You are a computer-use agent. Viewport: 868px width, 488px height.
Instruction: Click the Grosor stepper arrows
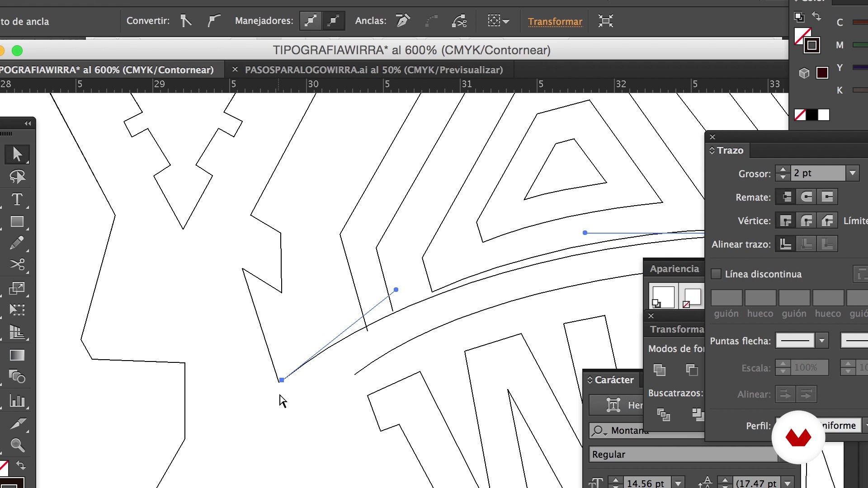(783, 173)
